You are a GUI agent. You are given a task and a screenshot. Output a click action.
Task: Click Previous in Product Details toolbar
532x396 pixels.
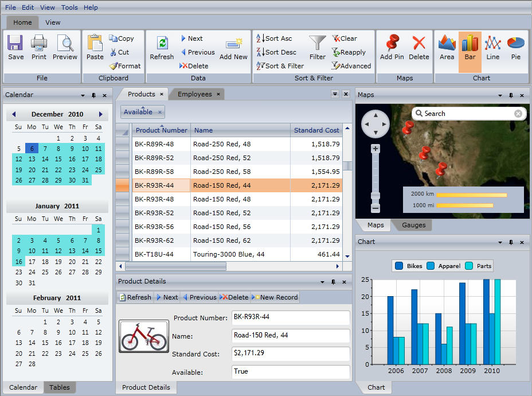pos(199,297)
